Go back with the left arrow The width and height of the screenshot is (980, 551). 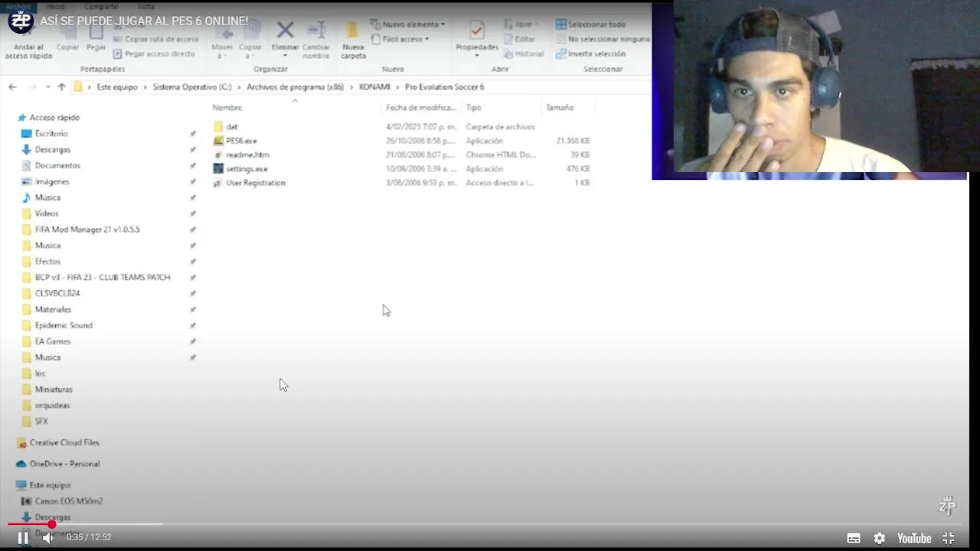12,87
